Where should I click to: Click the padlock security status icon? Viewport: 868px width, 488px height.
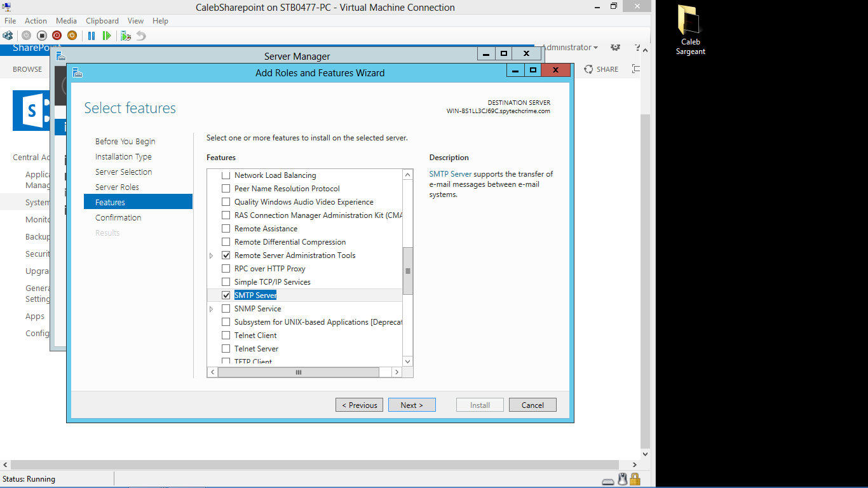point(635,479)
